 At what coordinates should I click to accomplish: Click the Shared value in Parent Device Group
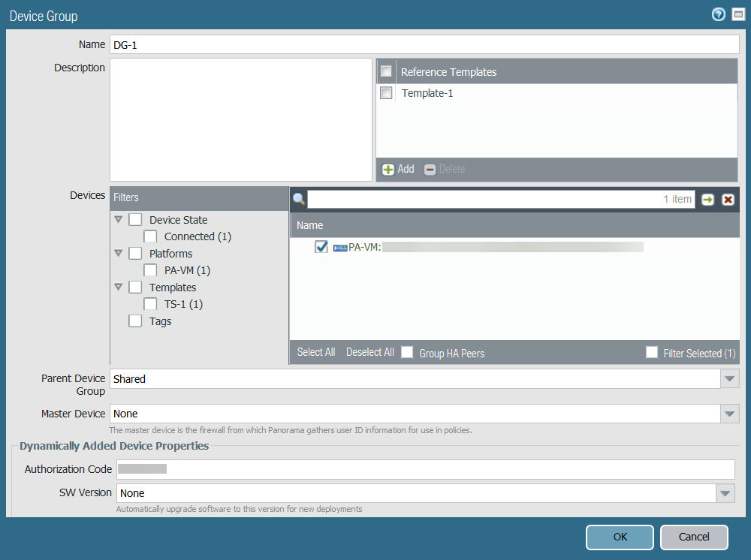[129, 379]
